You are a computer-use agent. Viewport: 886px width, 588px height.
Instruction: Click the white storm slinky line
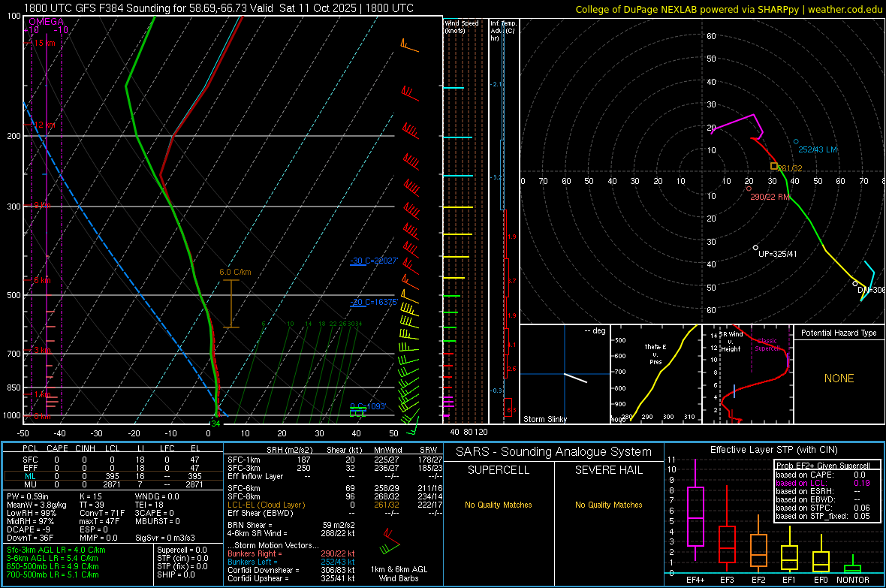click(576, 378)
